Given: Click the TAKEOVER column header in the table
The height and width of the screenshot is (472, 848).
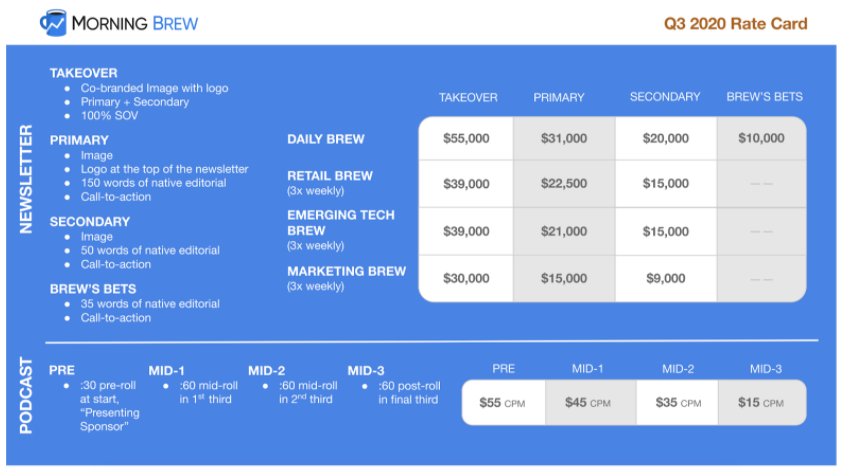Looking at the screenshot, I should (x=468, y=98).
